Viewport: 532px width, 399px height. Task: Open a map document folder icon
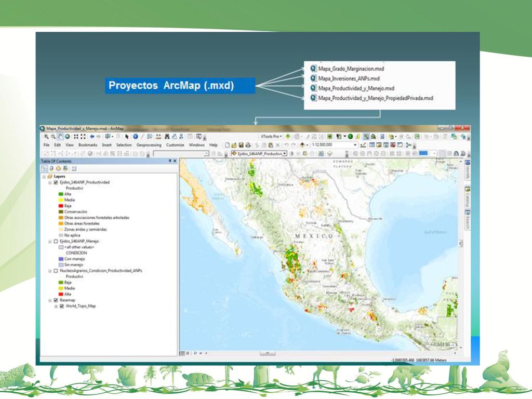234,145
